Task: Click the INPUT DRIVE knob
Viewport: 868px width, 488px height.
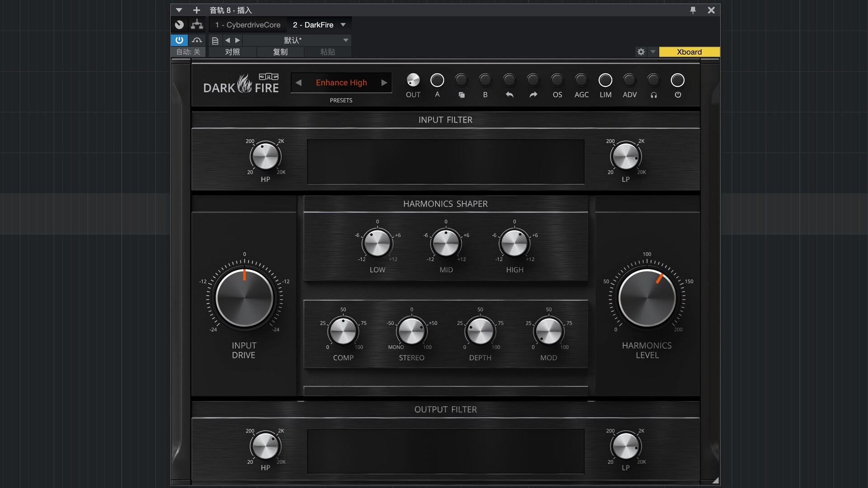Action: pos(244,298)
